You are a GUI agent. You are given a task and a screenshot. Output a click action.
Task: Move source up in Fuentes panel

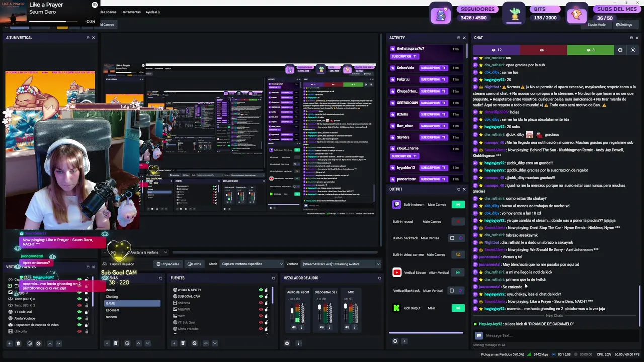point(206,343)
